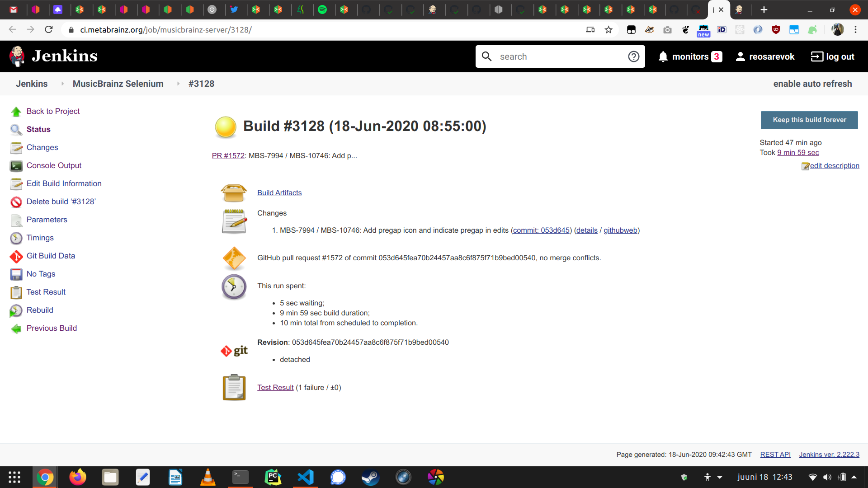
Task: Click MusicBrainz Selenium breadcrumb
Action: pos(118,84)
